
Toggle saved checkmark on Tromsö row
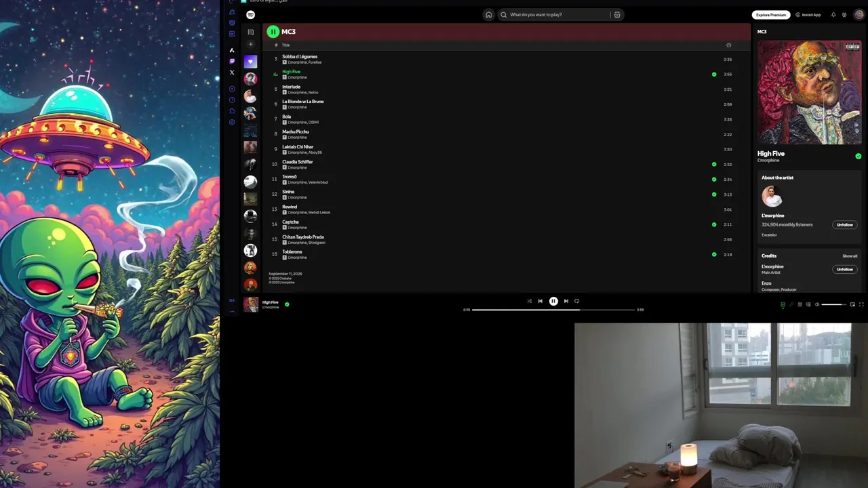coord(714,180)
